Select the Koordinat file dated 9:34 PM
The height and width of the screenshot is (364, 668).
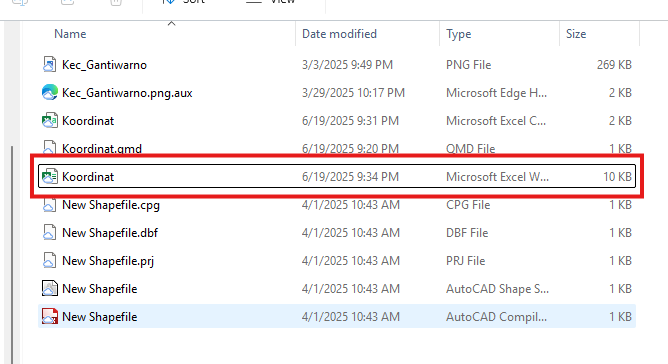pyautogui.click(x=88, y=177)
